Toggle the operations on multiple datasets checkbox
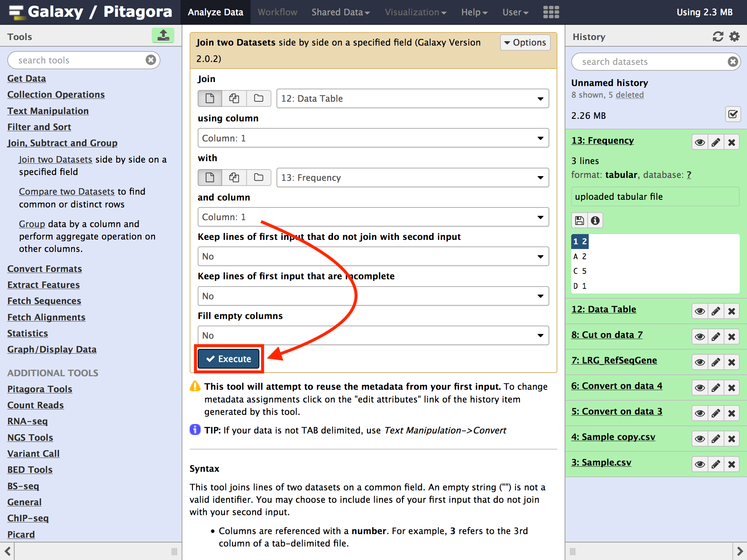Screen dimensions: 747x560 pyautogui.click(x=733, y=115)
